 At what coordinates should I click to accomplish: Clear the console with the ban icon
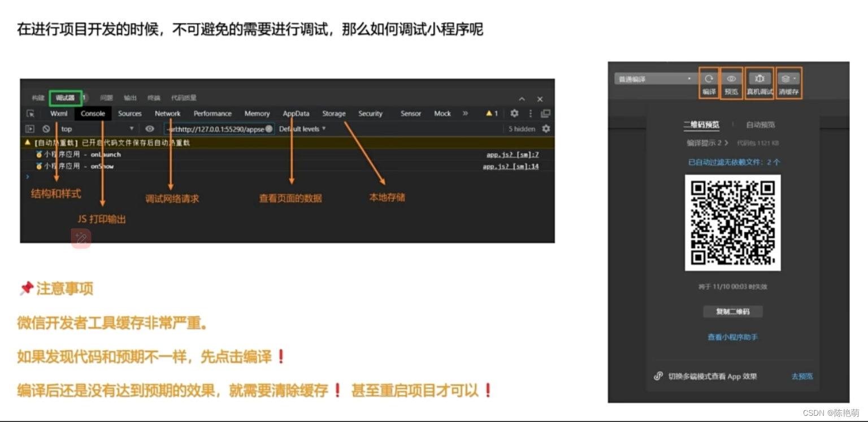46,129
